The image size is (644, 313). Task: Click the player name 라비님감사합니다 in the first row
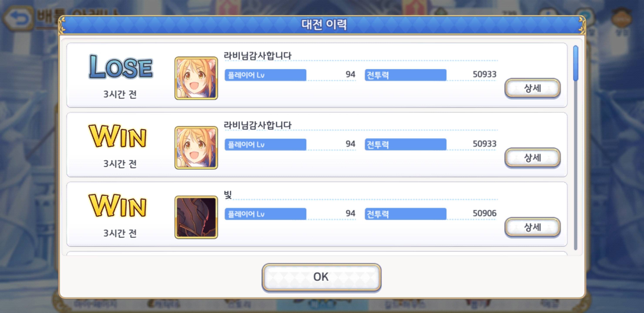coord(258,55)
